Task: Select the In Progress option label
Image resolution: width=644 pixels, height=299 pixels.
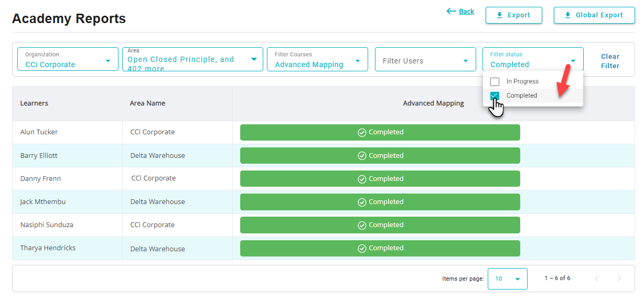Action: tap(522, 82)
